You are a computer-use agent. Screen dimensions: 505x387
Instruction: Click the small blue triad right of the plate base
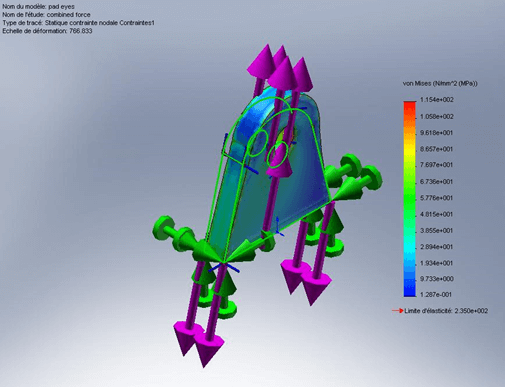pos(278,228)
